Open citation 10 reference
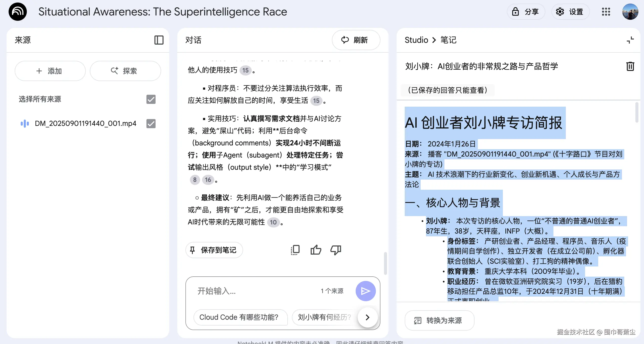644x344 pixels. (273, 222)
